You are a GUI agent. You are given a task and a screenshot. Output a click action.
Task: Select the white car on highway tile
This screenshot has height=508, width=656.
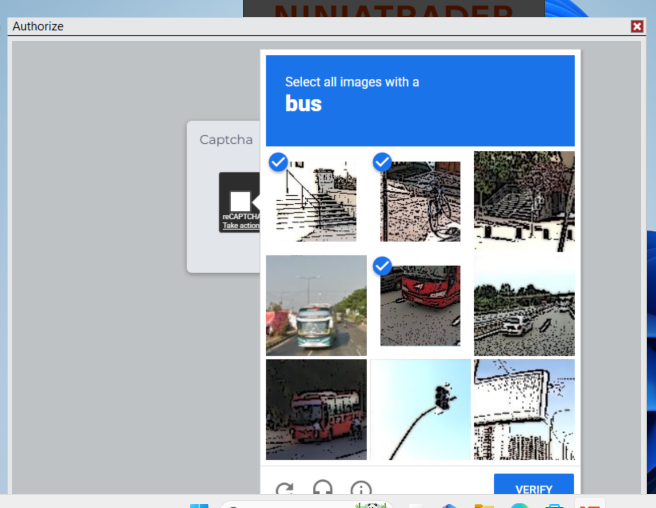(x=524, y=305)
